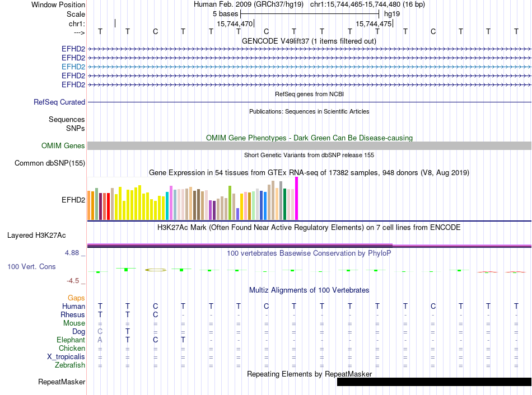This screenshot has height=395, width=532.
Task: Click the magenta bar ending GTEx chart
Action: point(297,199)
